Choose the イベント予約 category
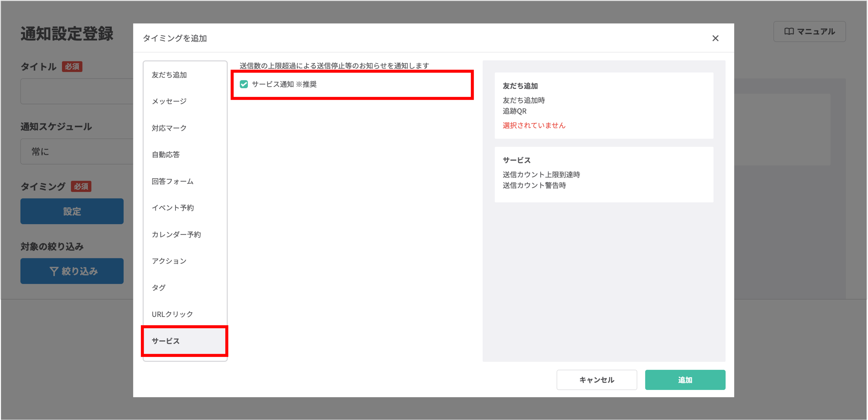Viewport: 868px width, 420px height. point(185,208)
